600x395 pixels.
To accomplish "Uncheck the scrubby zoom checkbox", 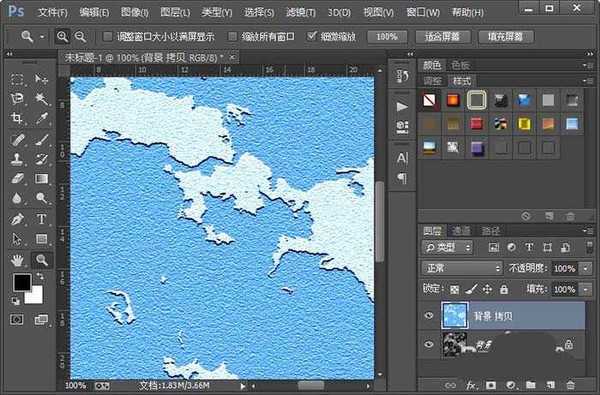I will [312, 36].
